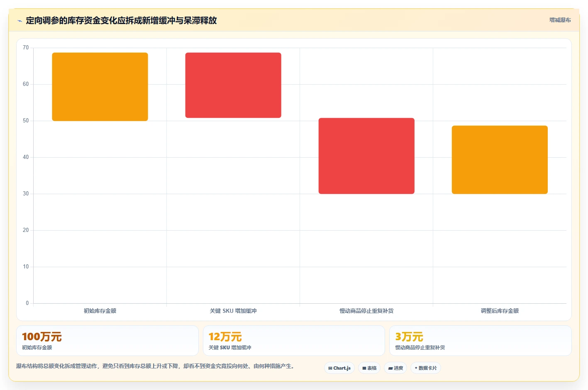Image resolution: width=588 pixels, height=390 pixels.
Task: Select the Chart.js tag chip
Action: [339, 368]
